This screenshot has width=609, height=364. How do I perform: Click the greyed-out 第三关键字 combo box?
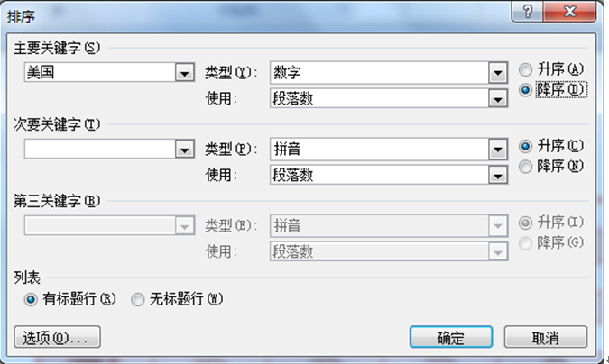point(99,225)
